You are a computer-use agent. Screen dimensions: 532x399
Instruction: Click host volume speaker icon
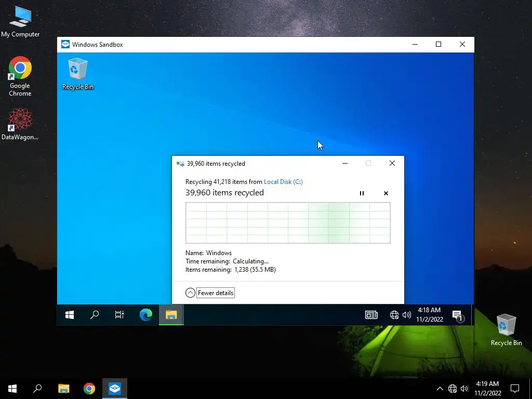(464, 389)
